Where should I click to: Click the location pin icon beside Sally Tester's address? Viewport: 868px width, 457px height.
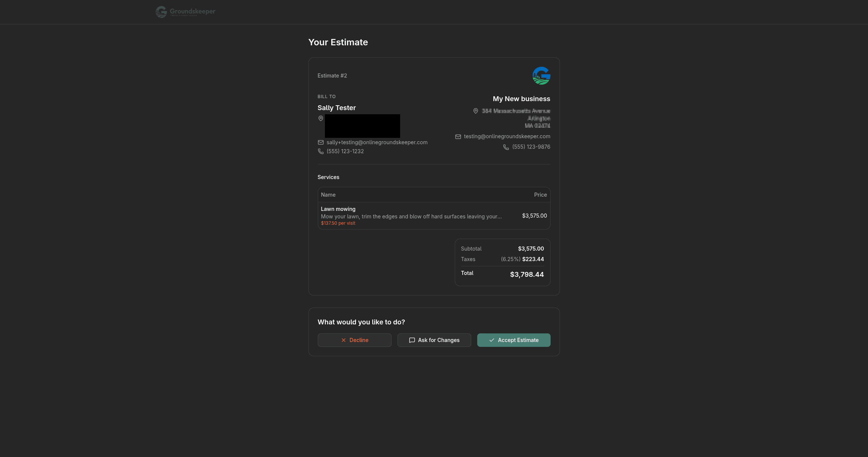pyautogui.click(x=320, y=118)
